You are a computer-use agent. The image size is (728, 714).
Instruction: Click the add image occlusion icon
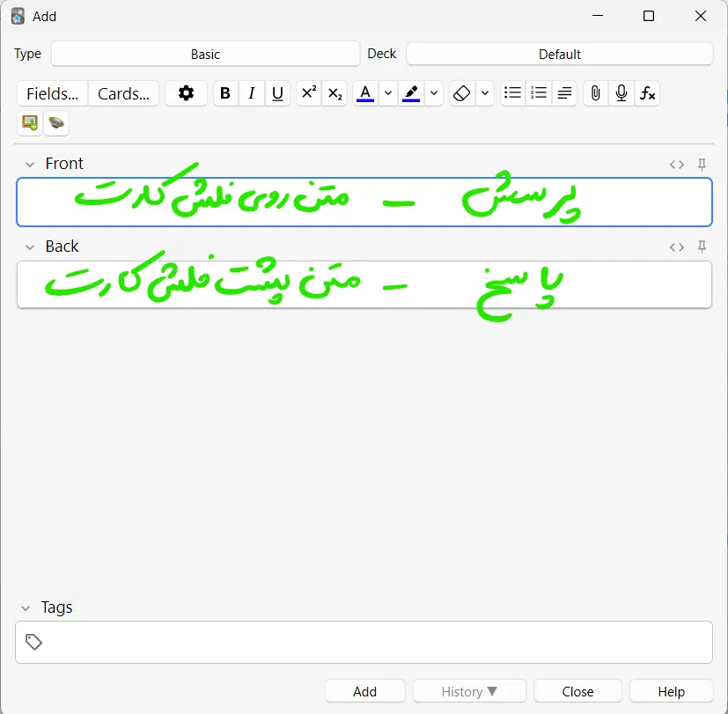(x=30, y=123)
